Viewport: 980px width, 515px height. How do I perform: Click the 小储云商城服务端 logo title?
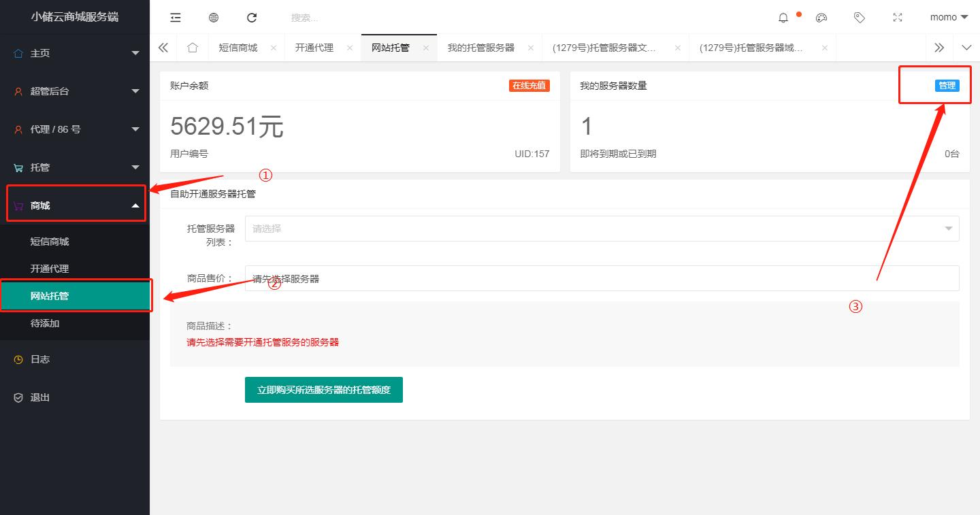click(x=75, y=17)
